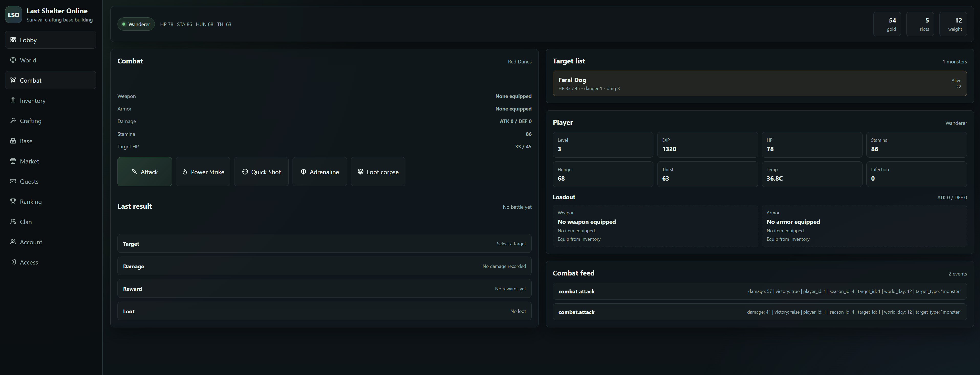Click the Thirst 63 stat tile

(707, 174)
